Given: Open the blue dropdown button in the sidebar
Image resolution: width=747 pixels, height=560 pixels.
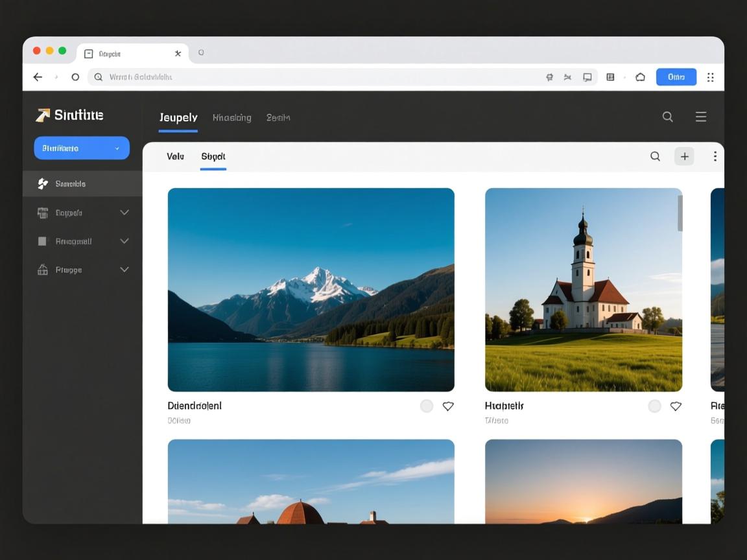Looking at the screenshot, I should 82,148.
